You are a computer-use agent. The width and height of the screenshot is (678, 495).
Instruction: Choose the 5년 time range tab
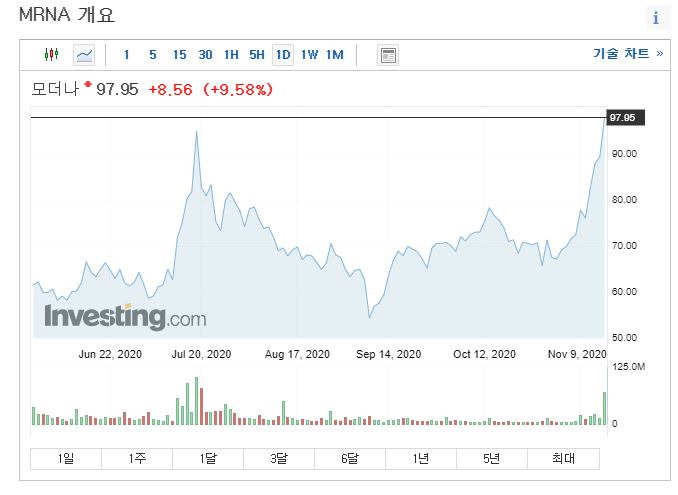[x=492, y=458]
